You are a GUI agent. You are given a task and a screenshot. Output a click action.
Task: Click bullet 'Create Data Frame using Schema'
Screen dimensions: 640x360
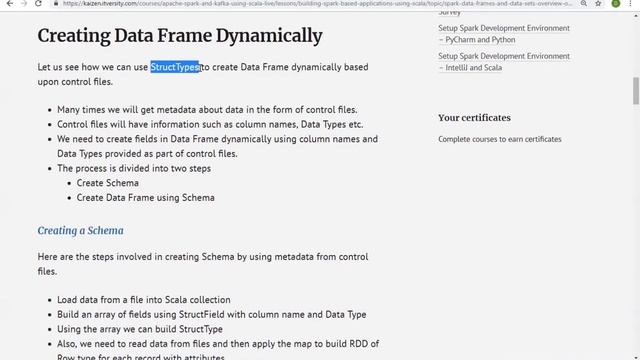(146, 198)
